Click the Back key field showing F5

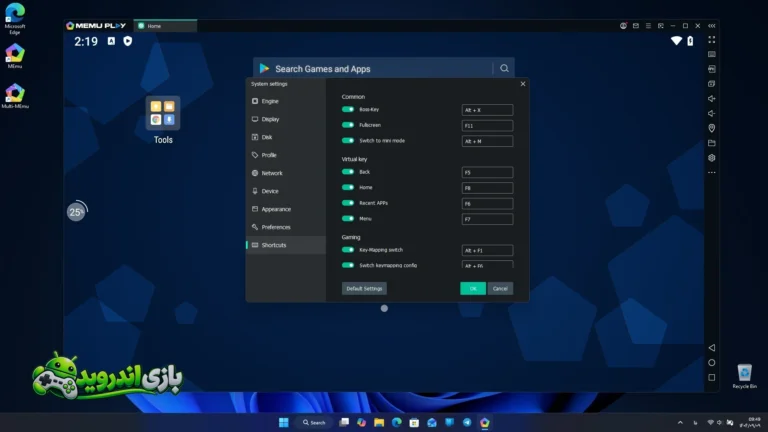[x=487, y=172]
